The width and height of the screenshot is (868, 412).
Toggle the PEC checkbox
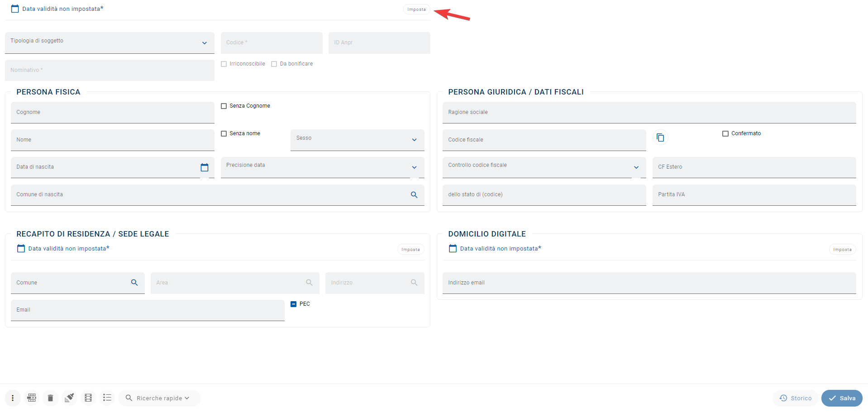293,304
